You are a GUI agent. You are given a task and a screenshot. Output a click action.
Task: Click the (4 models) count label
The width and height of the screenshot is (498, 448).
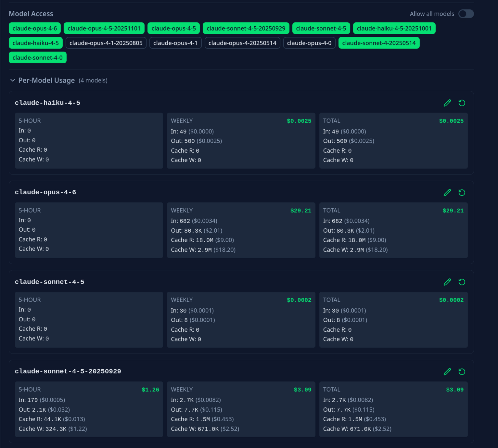tap(93, 80)
